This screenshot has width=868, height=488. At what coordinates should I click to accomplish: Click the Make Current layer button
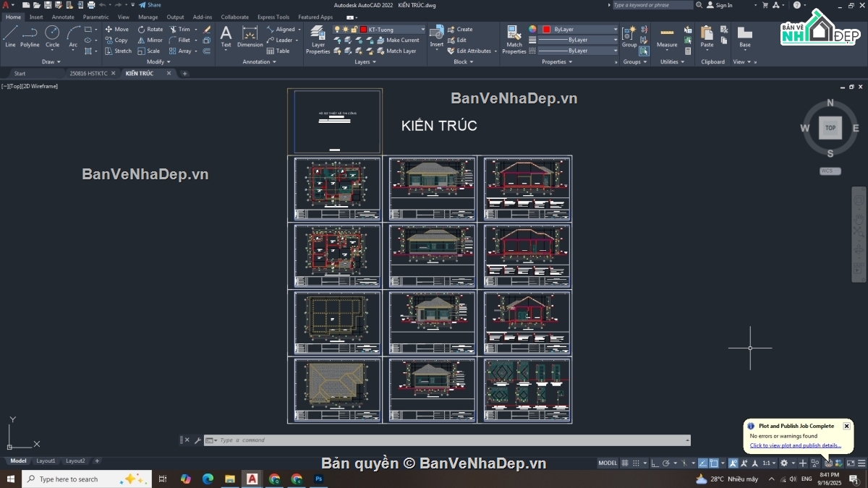point(398,40)
